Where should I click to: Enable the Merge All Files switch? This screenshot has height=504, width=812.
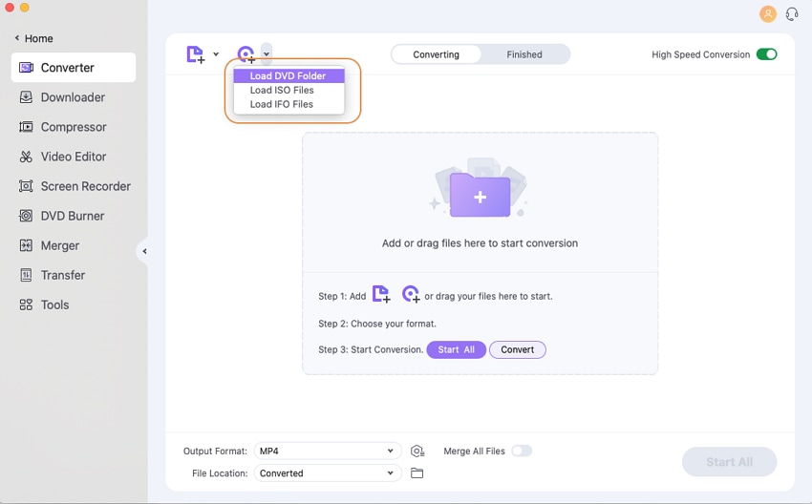[522, 451]
